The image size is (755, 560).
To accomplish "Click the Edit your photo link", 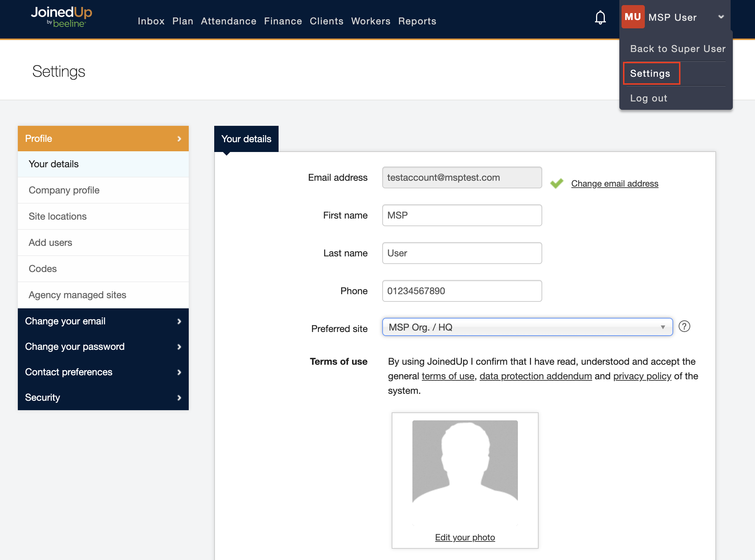I will [465, 537].
